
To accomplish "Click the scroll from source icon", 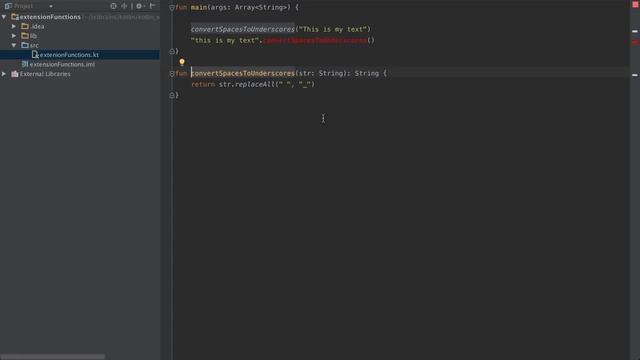I will click(113, 6).
